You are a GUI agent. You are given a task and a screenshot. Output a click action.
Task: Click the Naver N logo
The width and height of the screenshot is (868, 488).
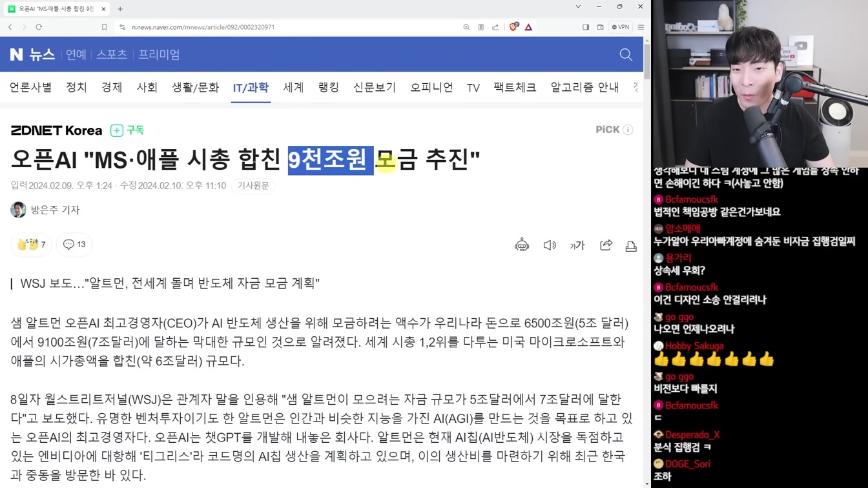[x=16, y=55]
